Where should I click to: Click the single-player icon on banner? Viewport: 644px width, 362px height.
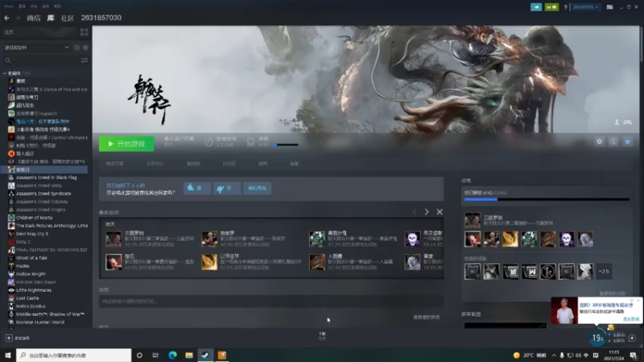617,122
